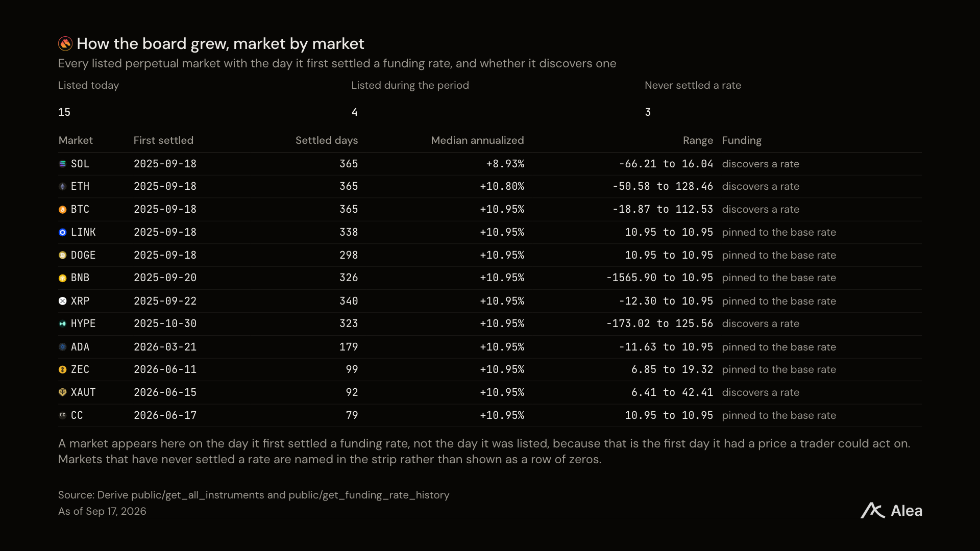Click the Range column header
The width and height of the screenshot is (980, 551).
698,140
